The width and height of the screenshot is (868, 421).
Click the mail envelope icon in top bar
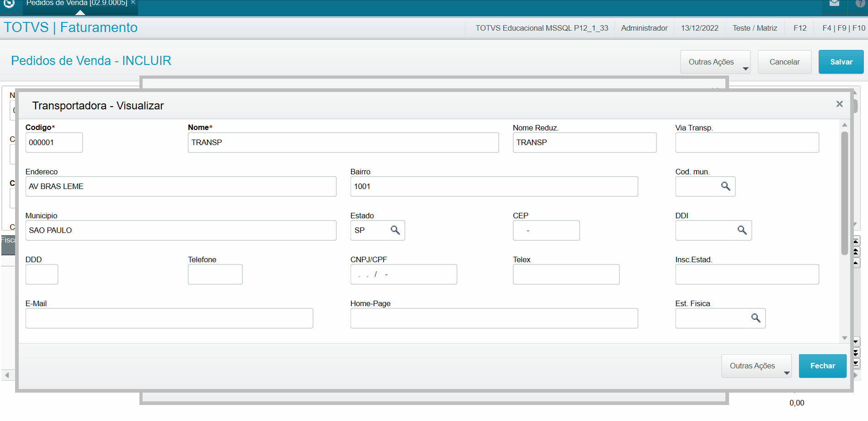835,4
